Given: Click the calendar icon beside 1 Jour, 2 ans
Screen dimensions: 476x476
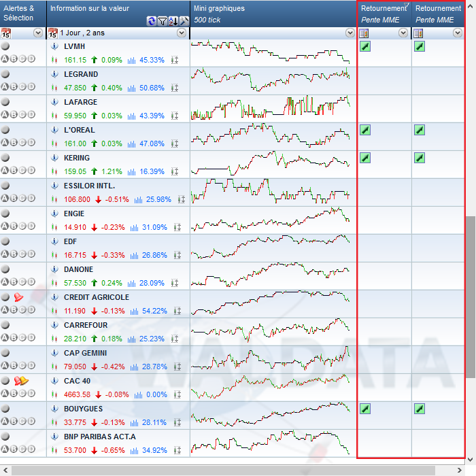Looking at the screenshot, I should tap(53, 33).
